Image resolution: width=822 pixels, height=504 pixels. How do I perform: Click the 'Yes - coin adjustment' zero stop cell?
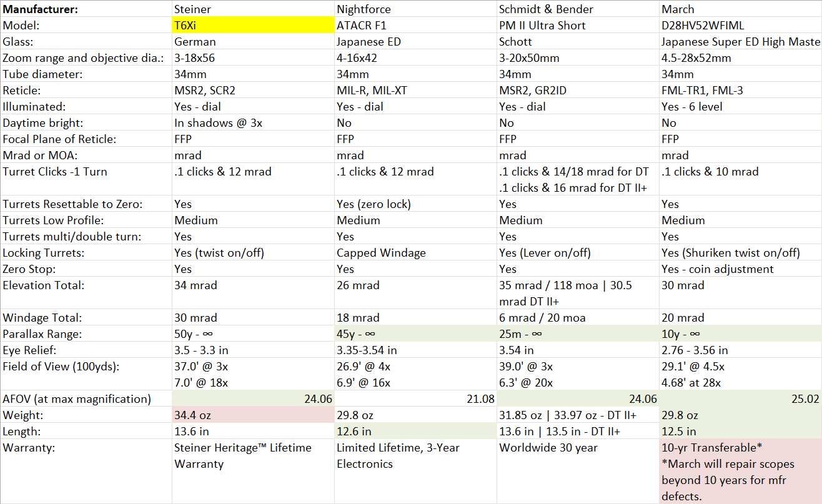741,269
